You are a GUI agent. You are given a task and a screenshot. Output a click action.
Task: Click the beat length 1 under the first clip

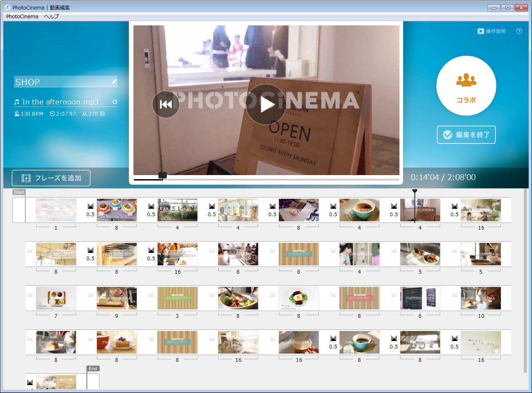[x=56, y=228]
